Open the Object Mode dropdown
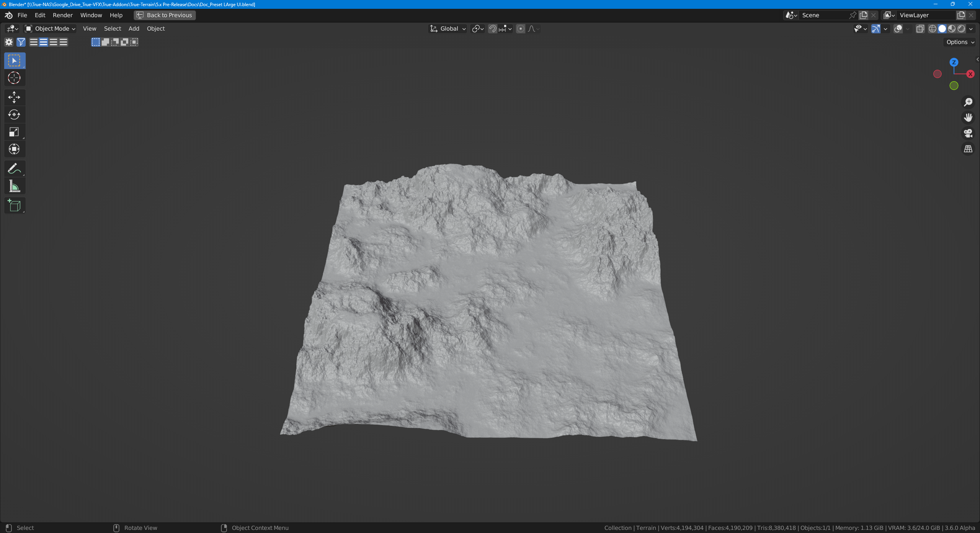This screenshot has height=533, width=980. tap(50, 29)
